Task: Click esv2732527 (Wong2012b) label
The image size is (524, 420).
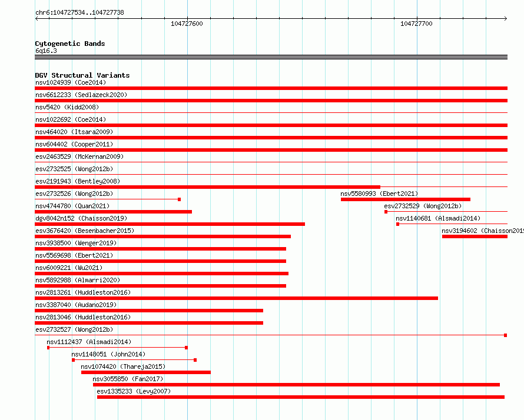Action: [74, 329]
